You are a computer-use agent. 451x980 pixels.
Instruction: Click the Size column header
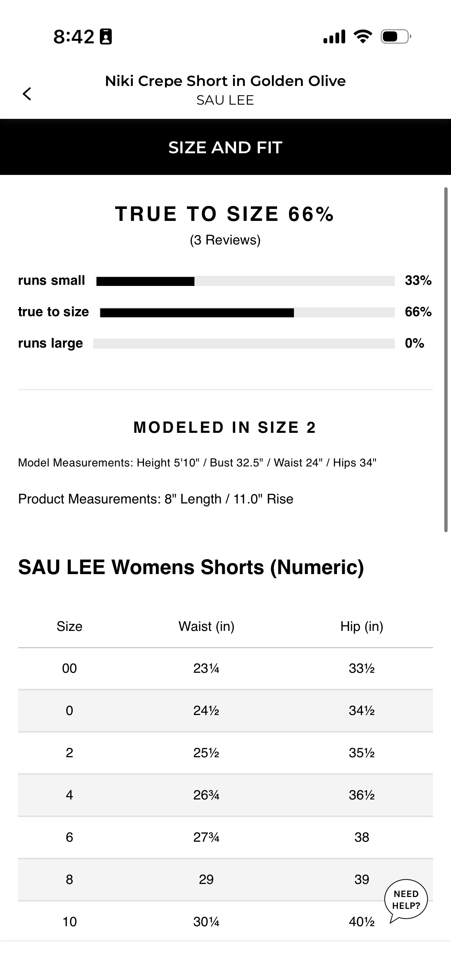69,626
